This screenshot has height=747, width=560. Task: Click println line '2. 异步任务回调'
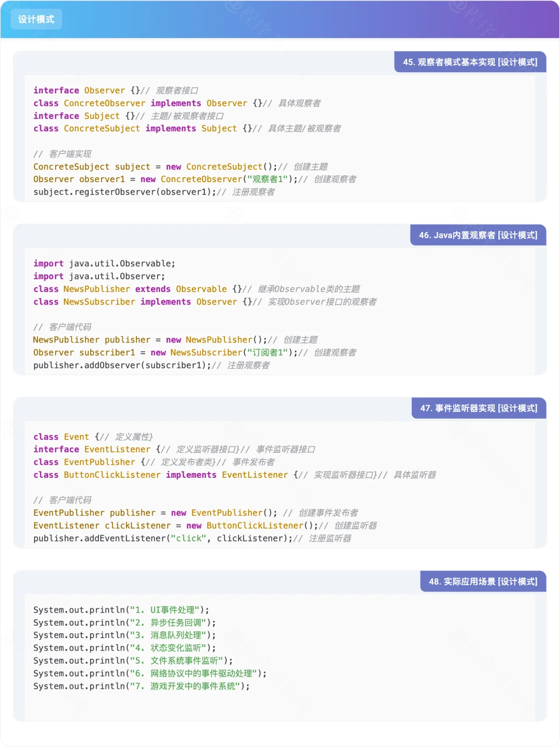tap(124, 622)
